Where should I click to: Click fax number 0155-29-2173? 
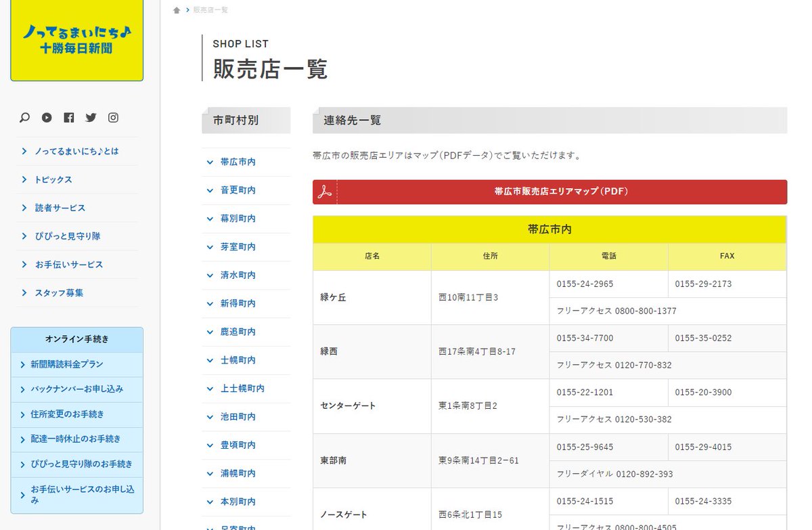(703, 284)
